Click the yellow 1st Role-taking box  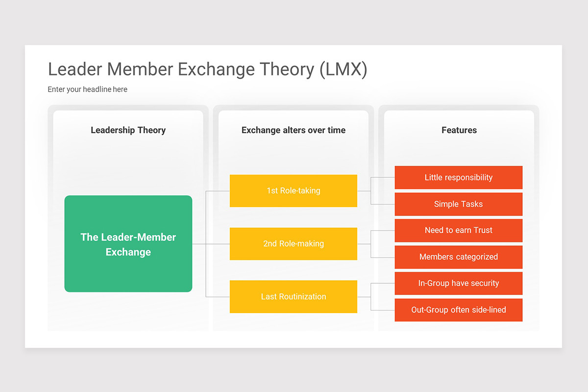(x=293, y=191)
